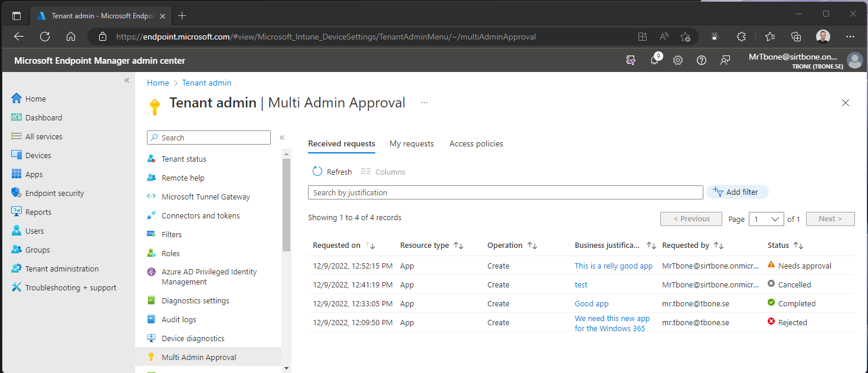Open the Add filter control

coord(737,192)
